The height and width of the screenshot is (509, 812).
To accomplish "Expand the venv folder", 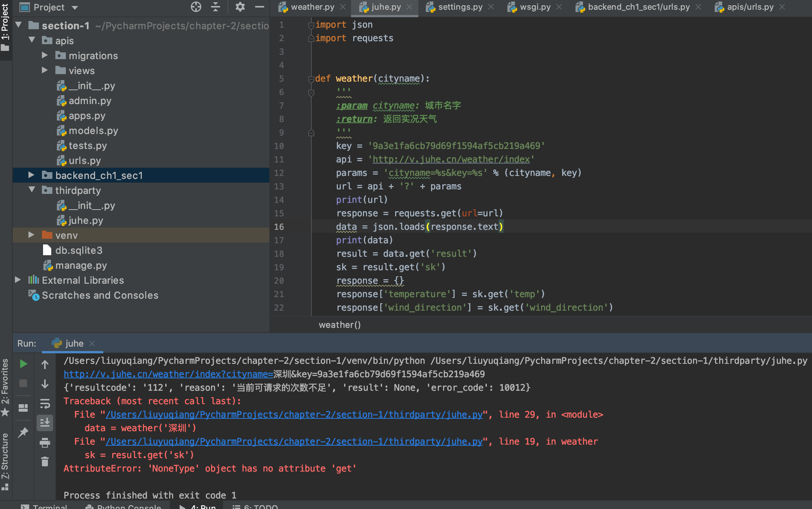I will [x=31, y=235].
